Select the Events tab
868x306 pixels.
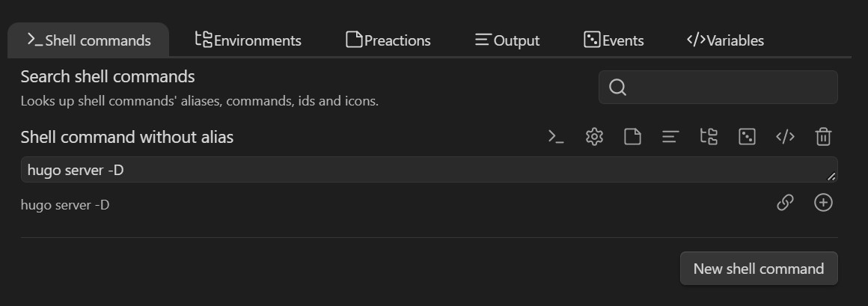click(x=614, y=40)
